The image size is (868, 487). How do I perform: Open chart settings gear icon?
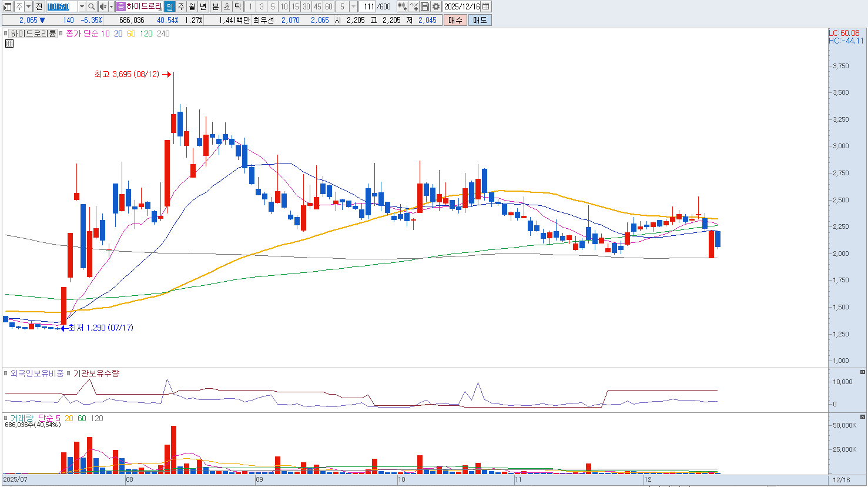click(435, 6)
